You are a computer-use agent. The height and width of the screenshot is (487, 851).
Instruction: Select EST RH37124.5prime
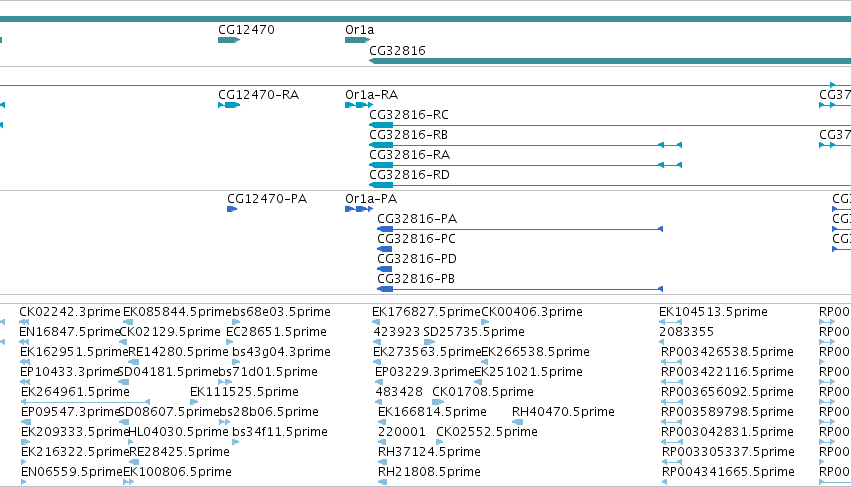pyautogui.click(x=429, y=453)
